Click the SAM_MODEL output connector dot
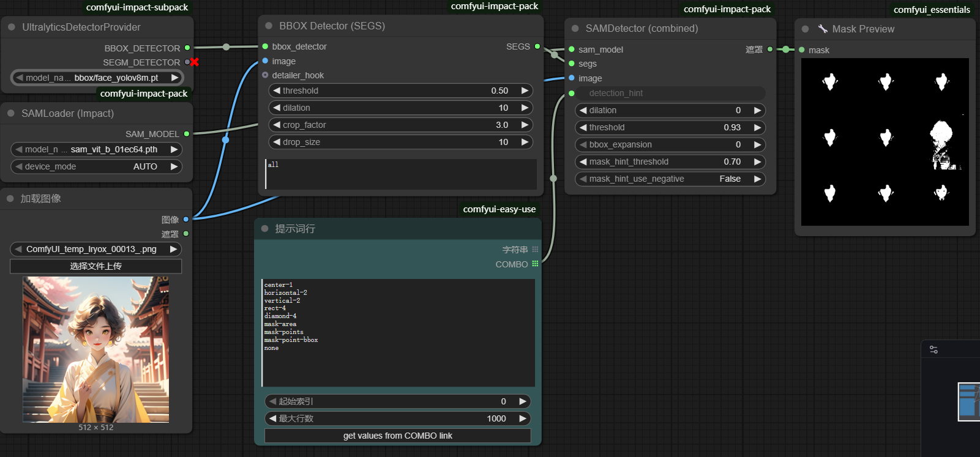980x457 pixels. click(x=187, y=134)
